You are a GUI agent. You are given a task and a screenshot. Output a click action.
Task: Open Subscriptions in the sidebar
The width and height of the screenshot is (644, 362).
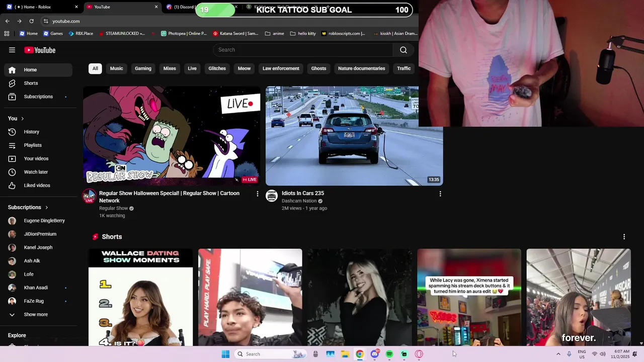tap(38, 97)
